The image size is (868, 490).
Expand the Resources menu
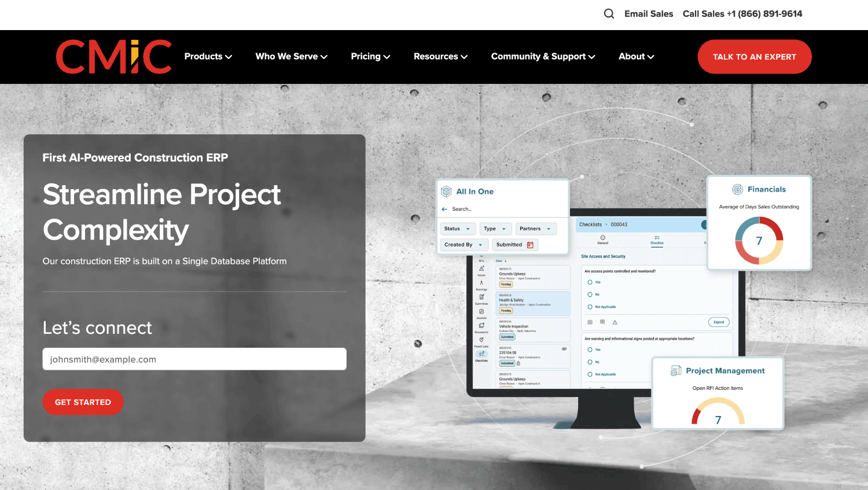click(x=440, y=57)
